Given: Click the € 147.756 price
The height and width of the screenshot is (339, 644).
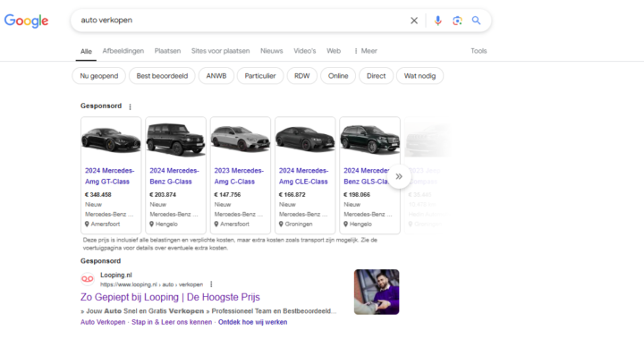Looking at the screenshot, I should click(227, 195).
